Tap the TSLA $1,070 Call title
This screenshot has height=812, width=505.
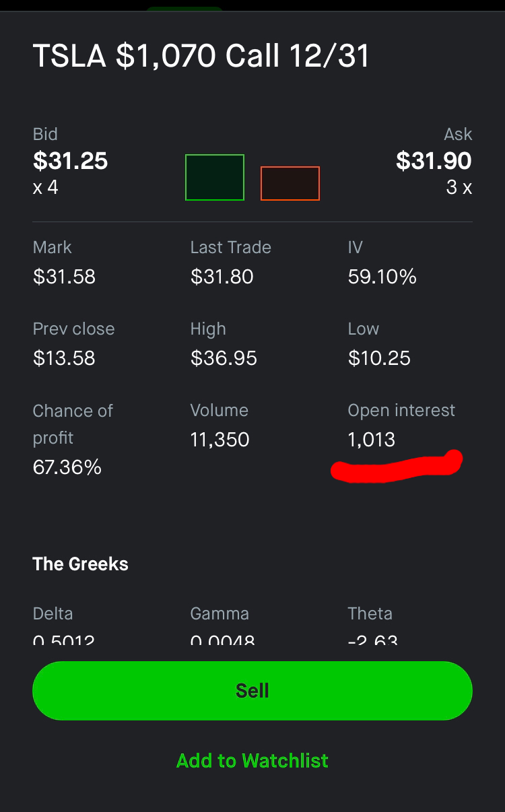[x=201, y=56]
